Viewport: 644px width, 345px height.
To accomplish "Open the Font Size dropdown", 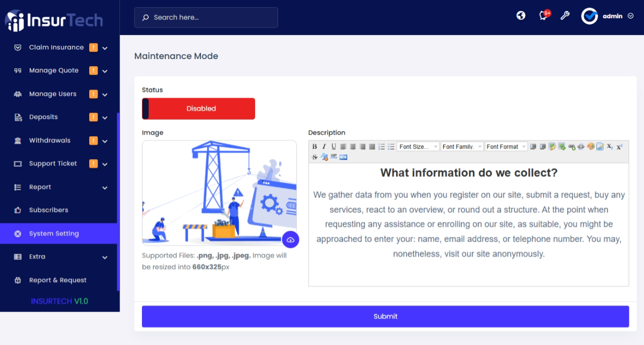I will click(418, 147).
